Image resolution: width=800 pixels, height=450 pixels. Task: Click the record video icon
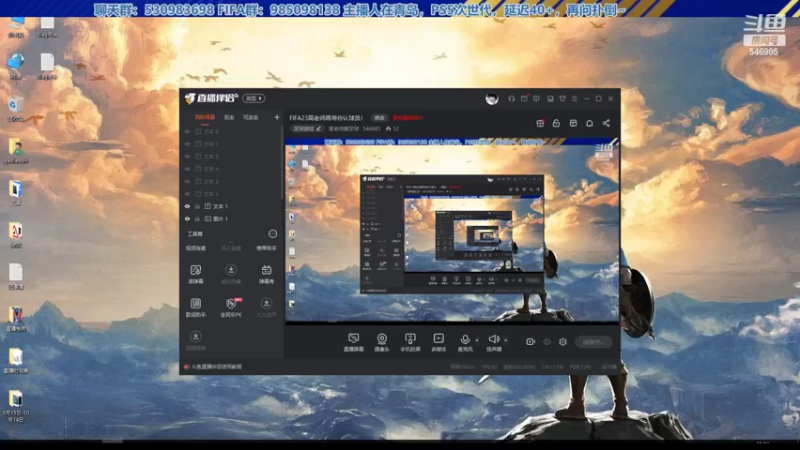coord(531,341)
